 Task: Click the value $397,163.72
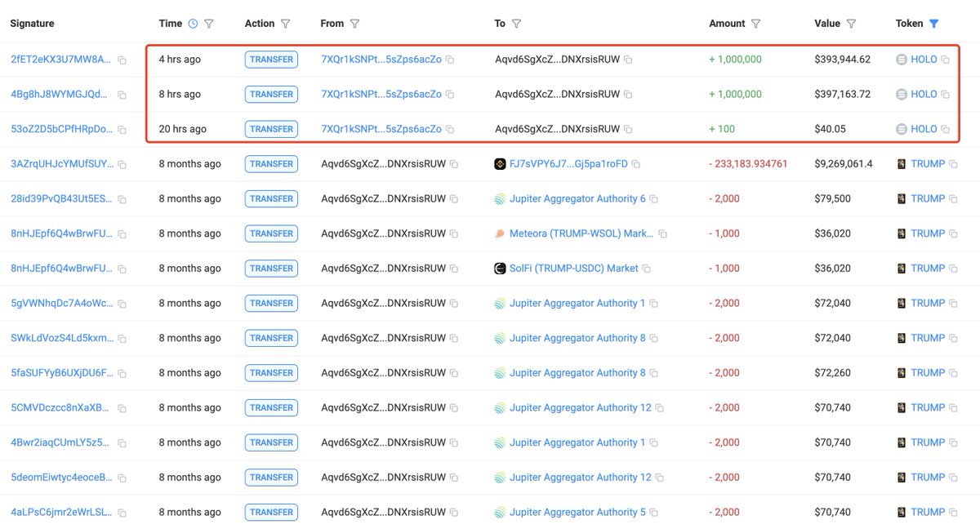coord(843,94)
